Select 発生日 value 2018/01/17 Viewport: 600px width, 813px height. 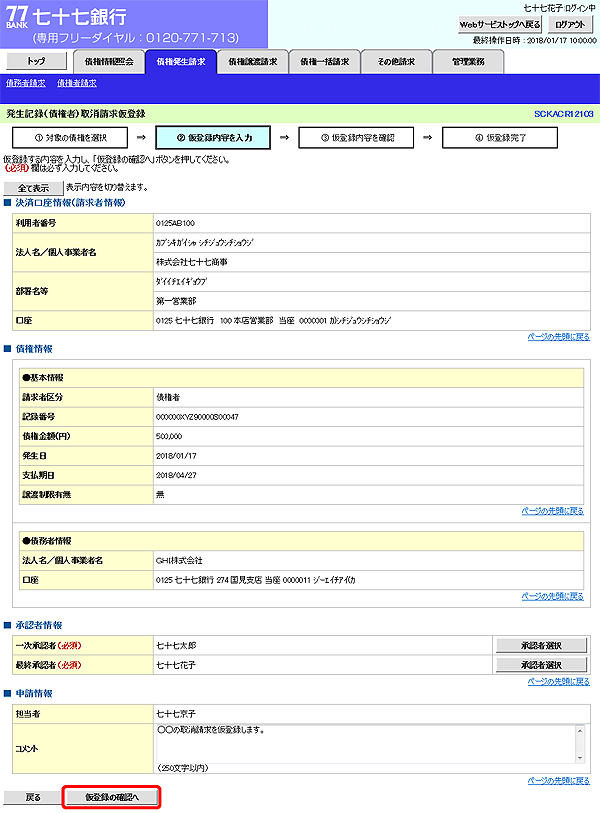176,456
